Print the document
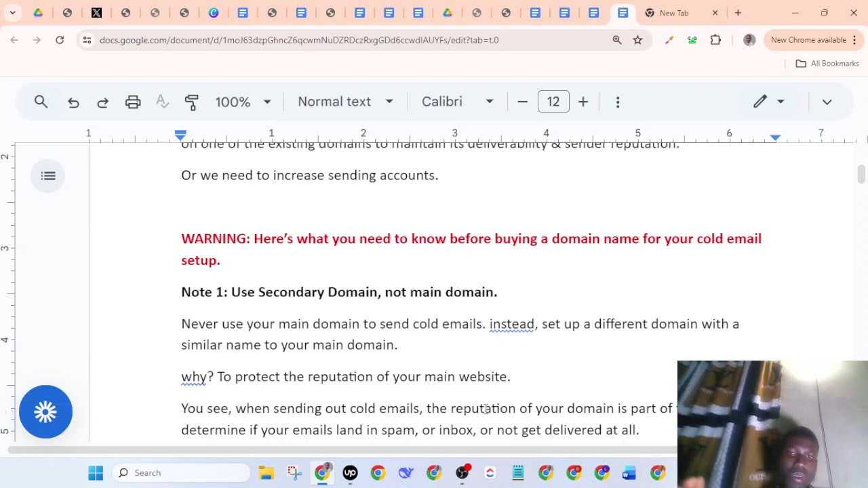Image resolution: width=868 pixels, height=488 pixels. click(x=133, y=102)
